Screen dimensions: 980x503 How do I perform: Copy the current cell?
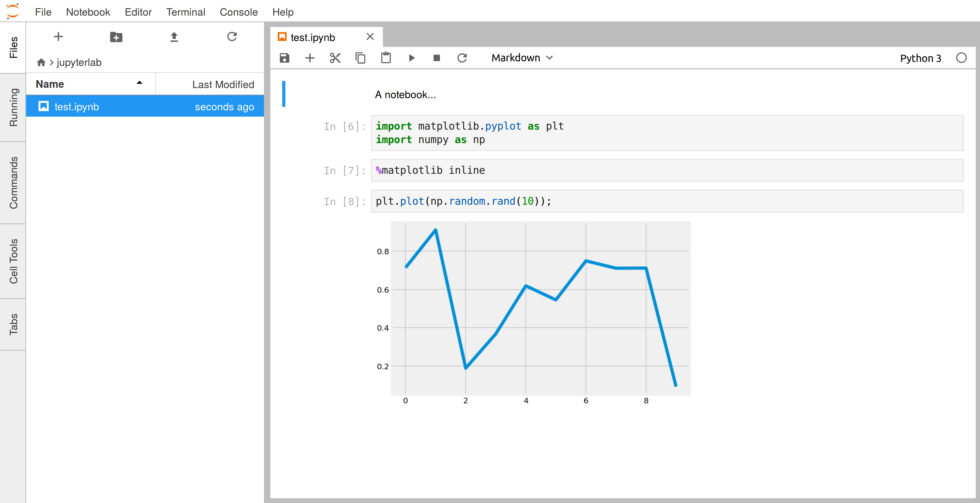(x=361, y=58)
